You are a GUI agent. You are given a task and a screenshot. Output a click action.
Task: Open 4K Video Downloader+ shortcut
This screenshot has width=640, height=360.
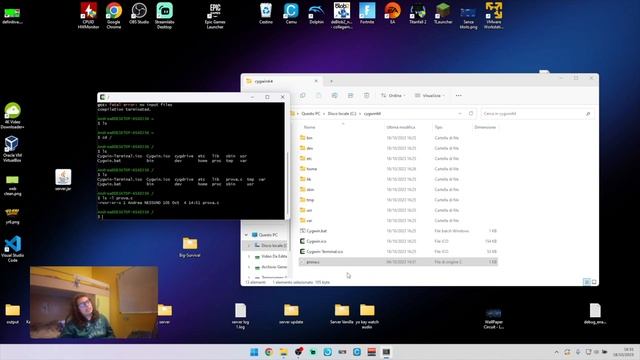click(x=12, y=116)
